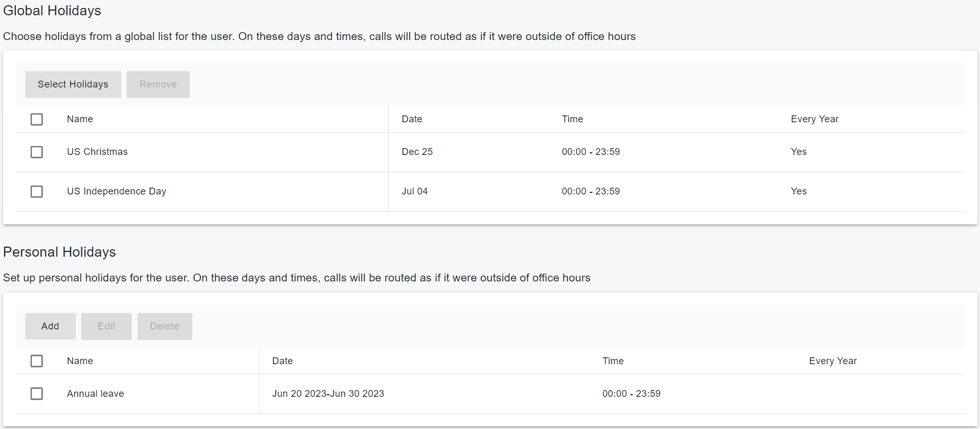Click Time column header in Personal Holidays

[x=613, y=361]
